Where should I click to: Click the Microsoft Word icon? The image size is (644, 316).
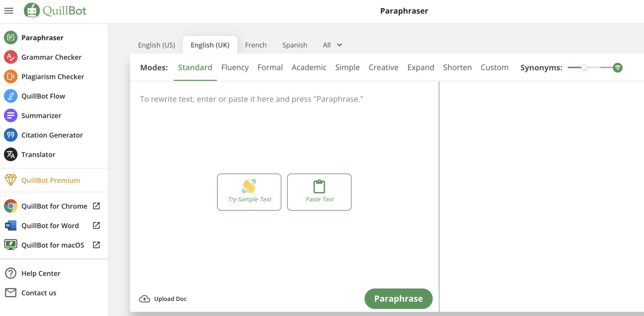(x=11, y=225)
